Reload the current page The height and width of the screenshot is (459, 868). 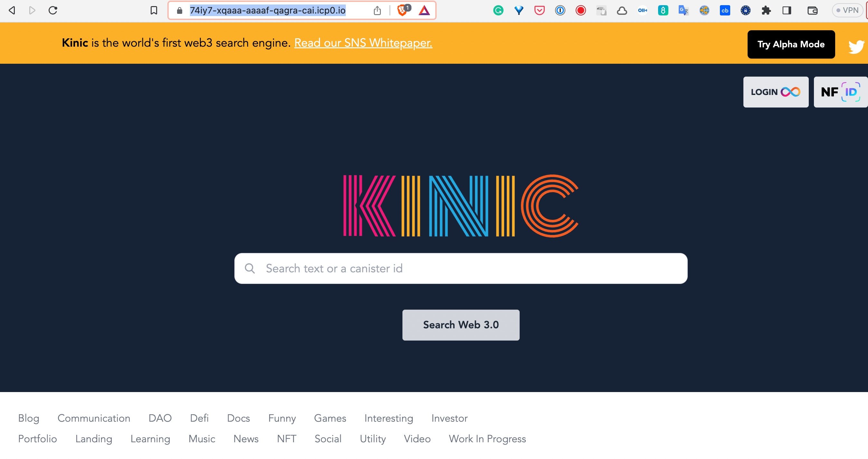[x=53, y=11]
